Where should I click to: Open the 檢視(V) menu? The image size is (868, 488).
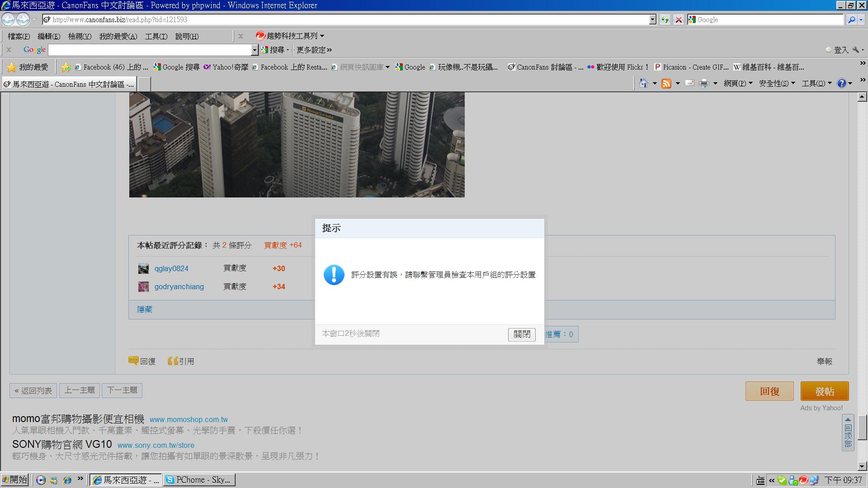80,36
